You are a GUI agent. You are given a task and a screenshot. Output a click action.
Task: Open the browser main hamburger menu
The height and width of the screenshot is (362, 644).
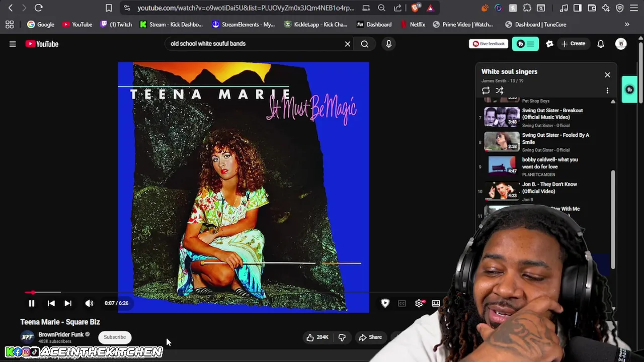634,8
